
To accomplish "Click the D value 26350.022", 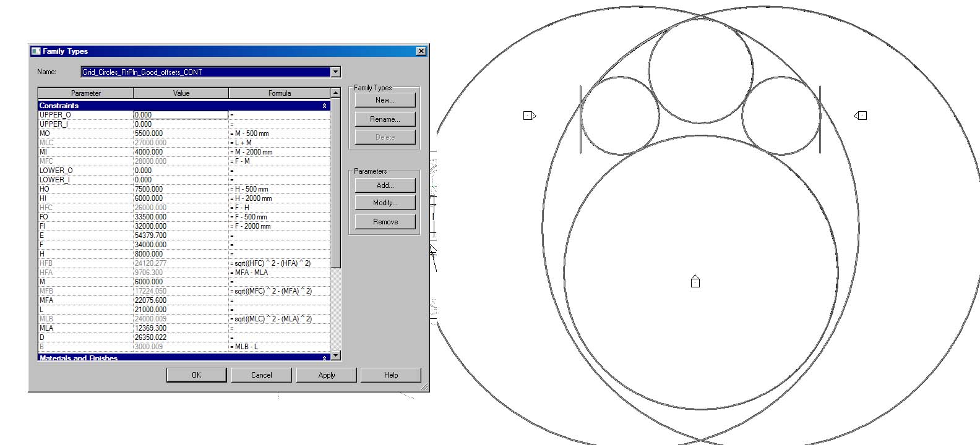I will point(181,337).
